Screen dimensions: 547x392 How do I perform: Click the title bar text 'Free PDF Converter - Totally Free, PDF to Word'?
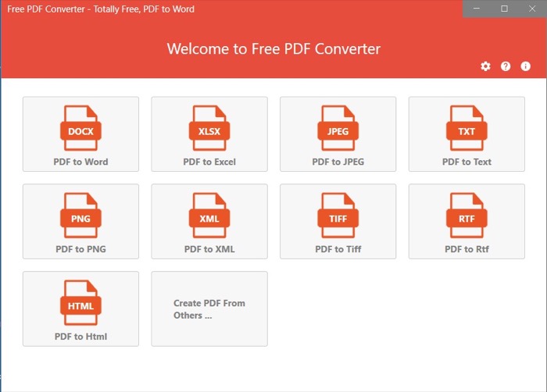pos(101,9)
